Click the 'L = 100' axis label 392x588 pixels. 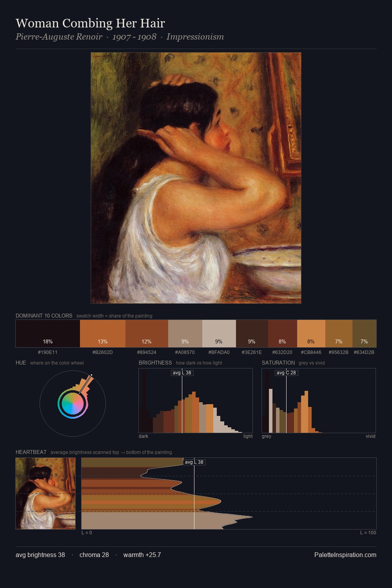[368, 533]
